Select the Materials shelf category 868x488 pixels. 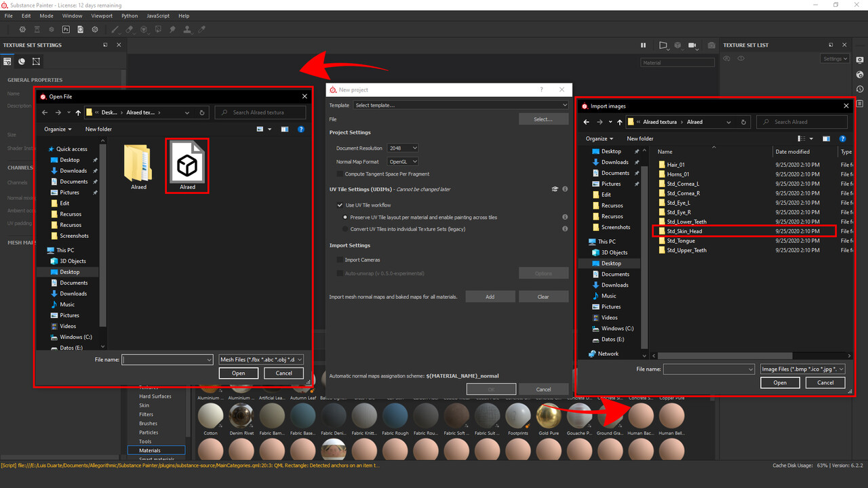click(x=156, y=450)
